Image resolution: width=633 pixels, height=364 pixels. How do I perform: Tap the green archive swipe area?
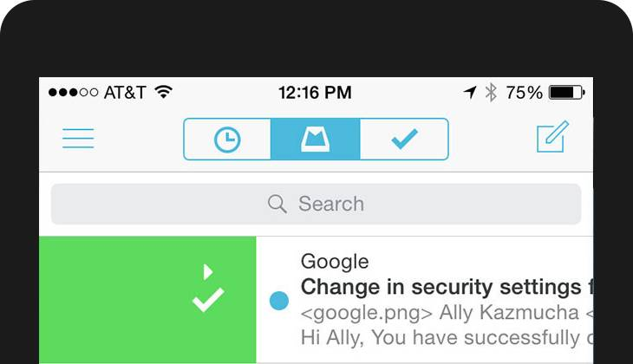147,299
